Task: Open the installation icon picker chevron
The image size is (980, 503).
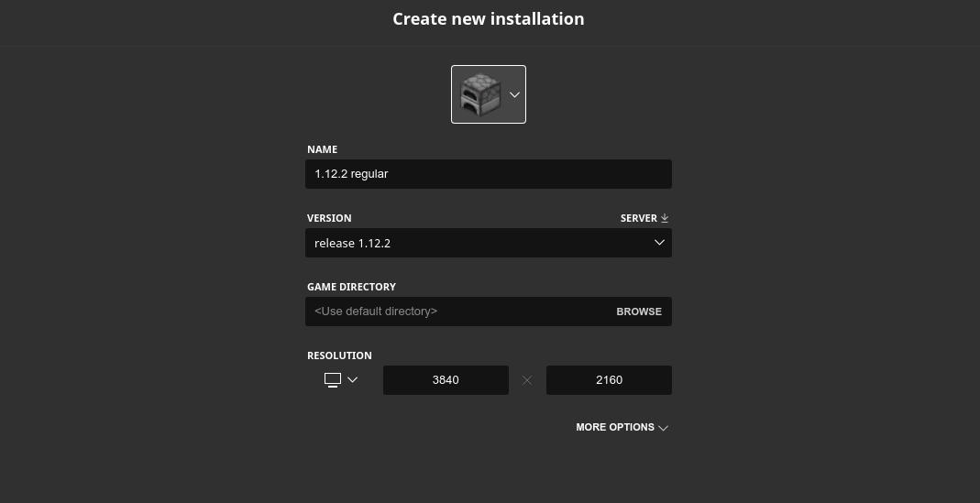Action: point(514,95)
